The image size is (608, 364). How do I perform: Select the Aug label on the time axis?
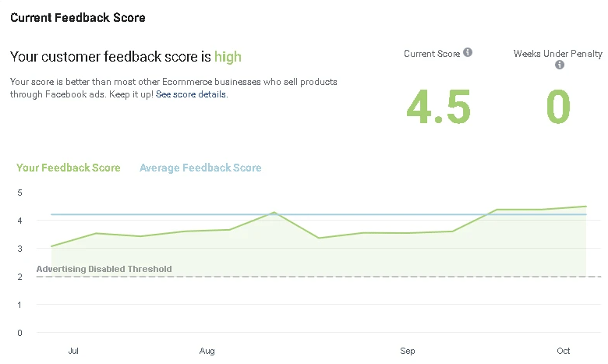coord(207,352)
